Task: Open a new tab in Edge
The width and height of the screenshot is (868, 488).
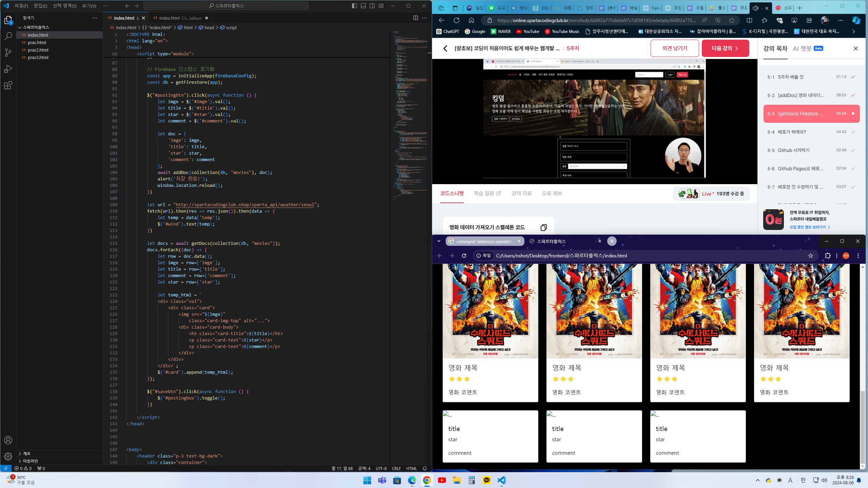Action: pos(800,8)
